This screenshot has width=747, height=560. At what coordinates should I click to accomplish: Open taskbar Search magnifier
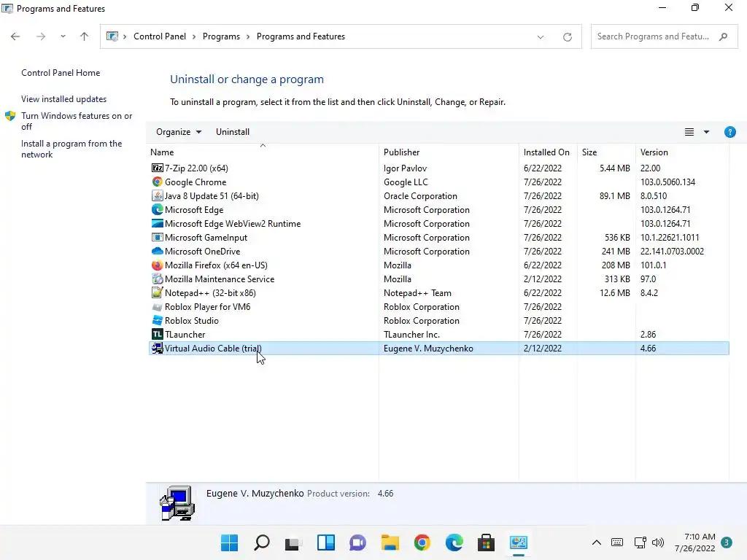pos(262,542)
